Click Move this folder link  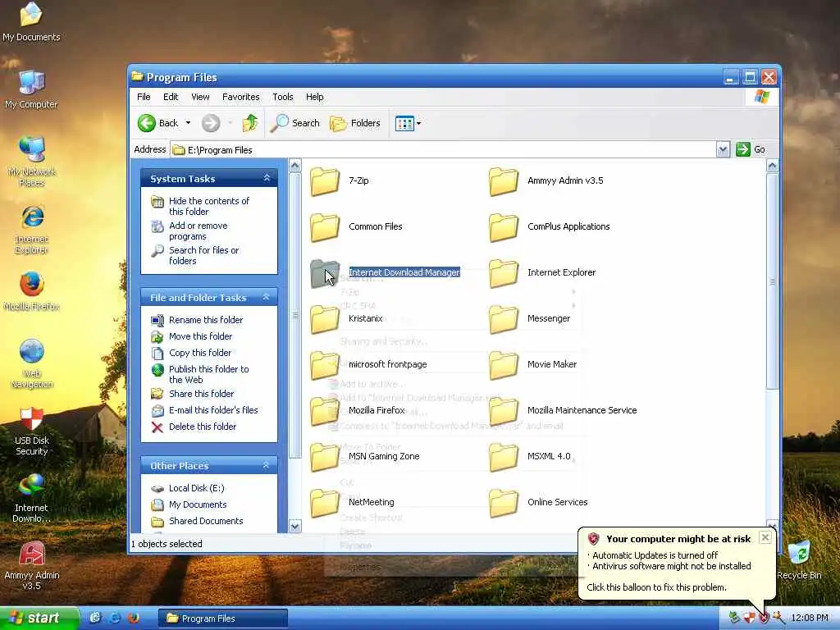point(200,336)
